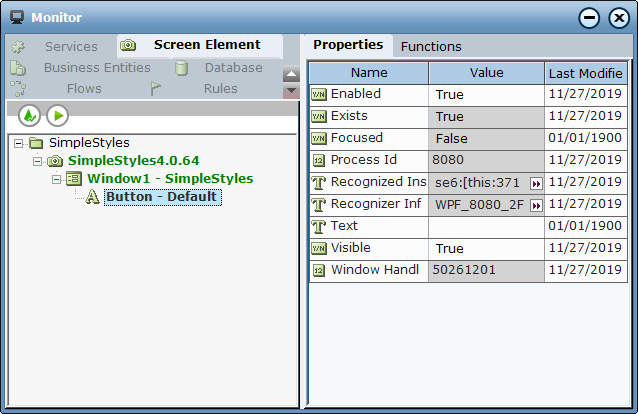Image resolution: width=638 pixels, height=414 pixels.
Task: Switch to the Functions tab
Action: point(431,47)
